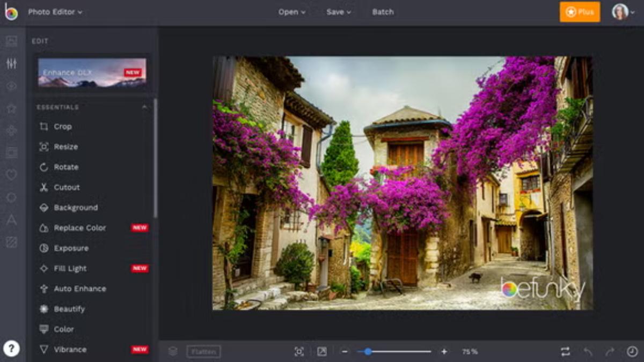This screenshot has height=362, width=644.
Task: Click the tool panel scrollbar
Action: tap(155, 158)
